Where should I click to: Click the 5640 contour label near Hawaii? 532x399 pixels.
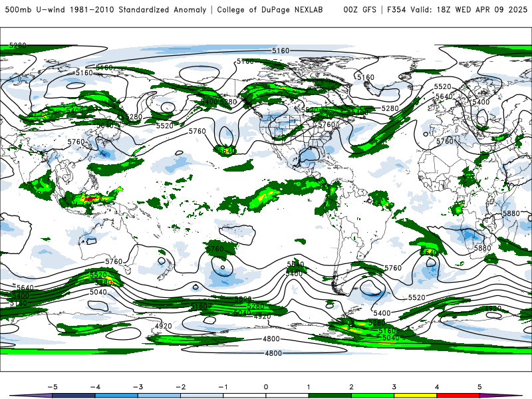227,151
